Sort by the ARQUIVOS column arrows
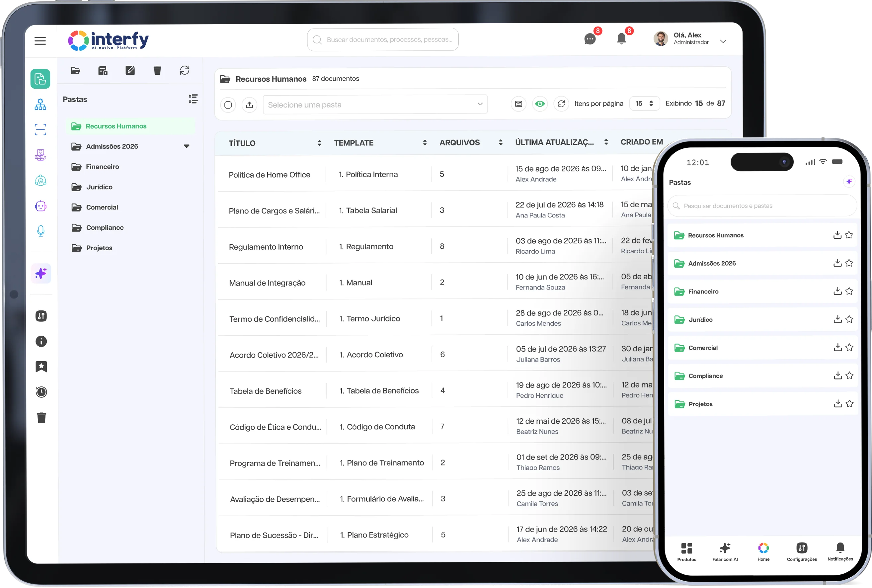Viewport: 872px width, 588px height. (501, 142)
